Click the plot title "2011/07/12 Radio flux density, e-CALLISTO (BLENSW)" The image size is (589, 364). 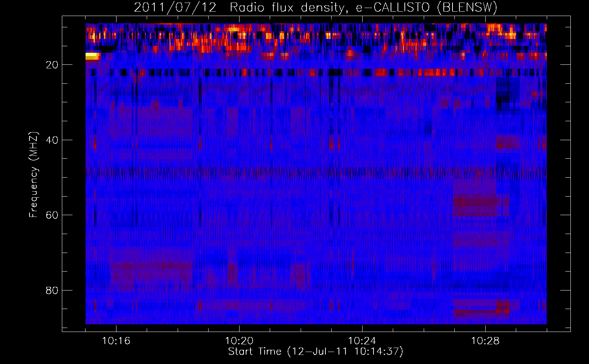[316, 8]
